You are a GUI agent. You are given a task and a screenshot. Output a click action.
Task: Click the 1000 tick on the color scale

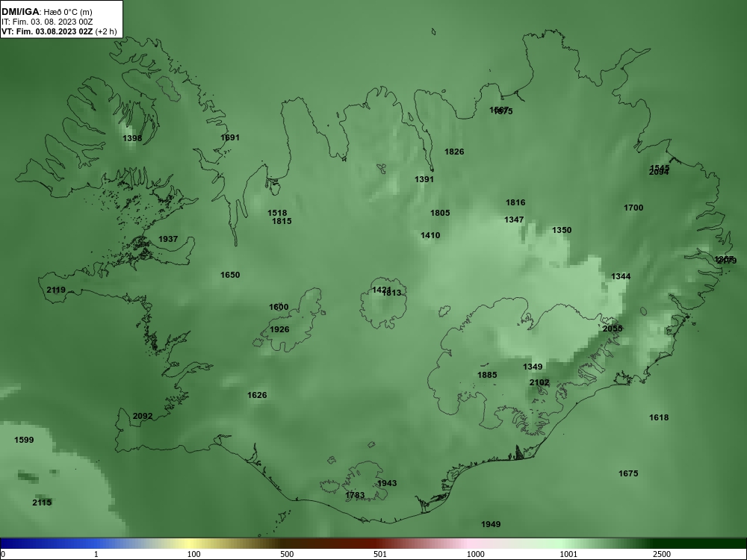[475, 554]
